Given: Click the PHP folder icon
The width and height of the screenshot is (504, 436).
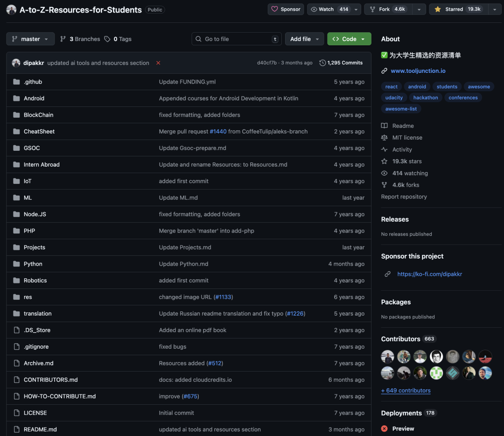Looking at the screenshot, I should [x=16, y=231].
